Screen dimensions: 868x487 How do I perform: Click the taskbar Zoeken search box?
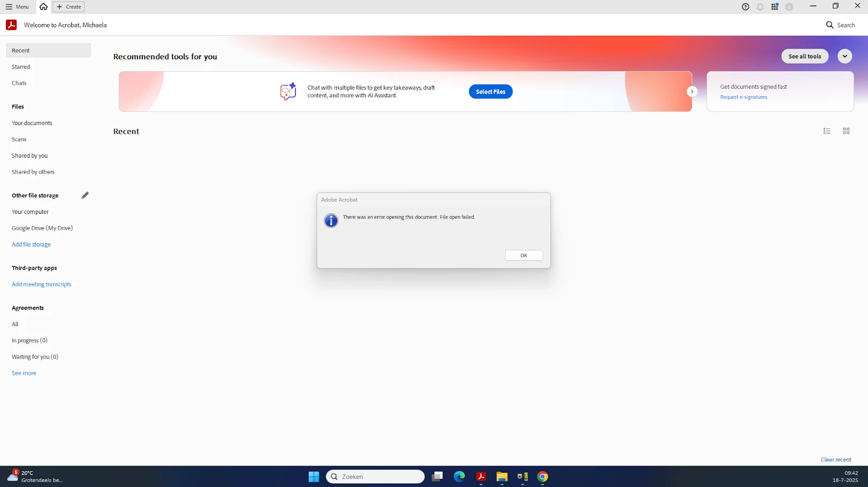tap(375, 477)
